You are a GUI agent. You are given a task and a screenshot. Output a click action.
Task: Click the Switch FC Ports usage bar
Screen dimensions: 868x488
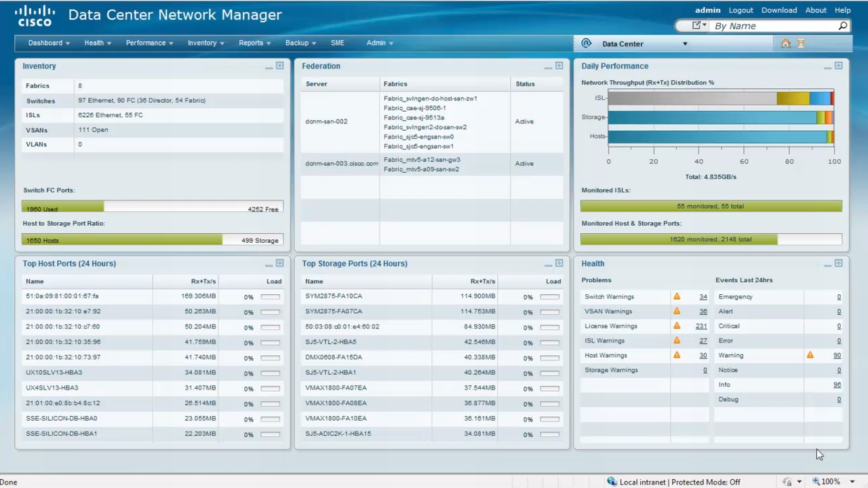click(x=153, y=207)
